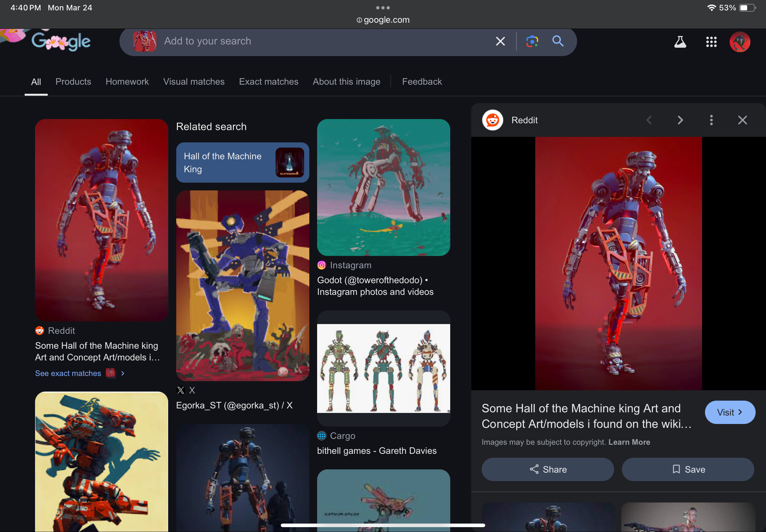Screen dimensions: 766x532
Task: Open the Instagram teal robot image
Action: 384,187
